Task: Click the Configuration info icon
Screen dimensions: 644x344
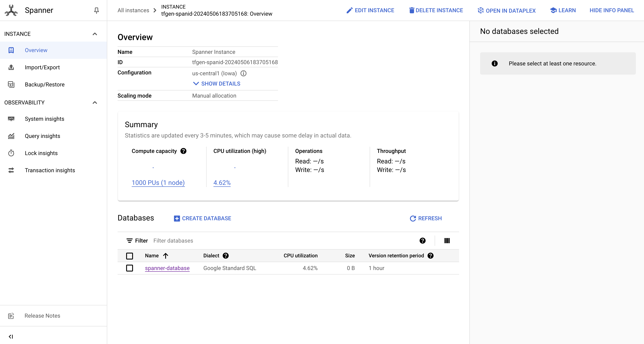Action: [243, 73]
